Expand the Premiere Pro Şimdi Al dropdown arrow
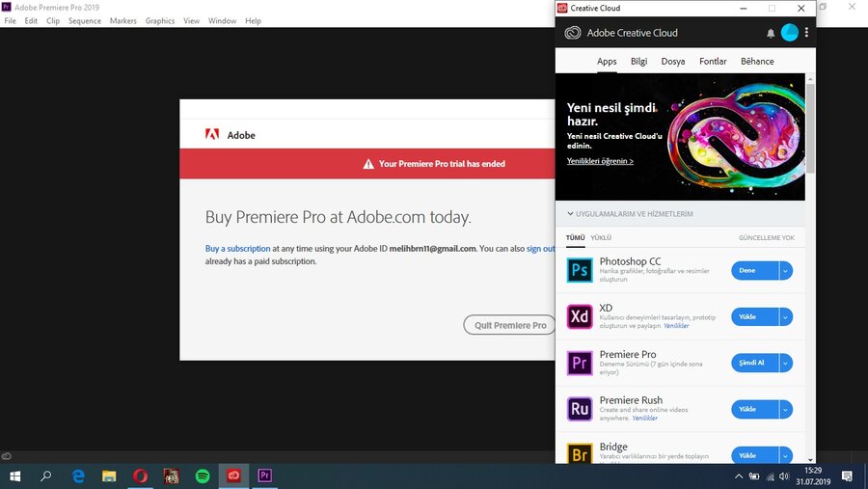The height and width of the screenshot is (489, 868). [785, 363]
